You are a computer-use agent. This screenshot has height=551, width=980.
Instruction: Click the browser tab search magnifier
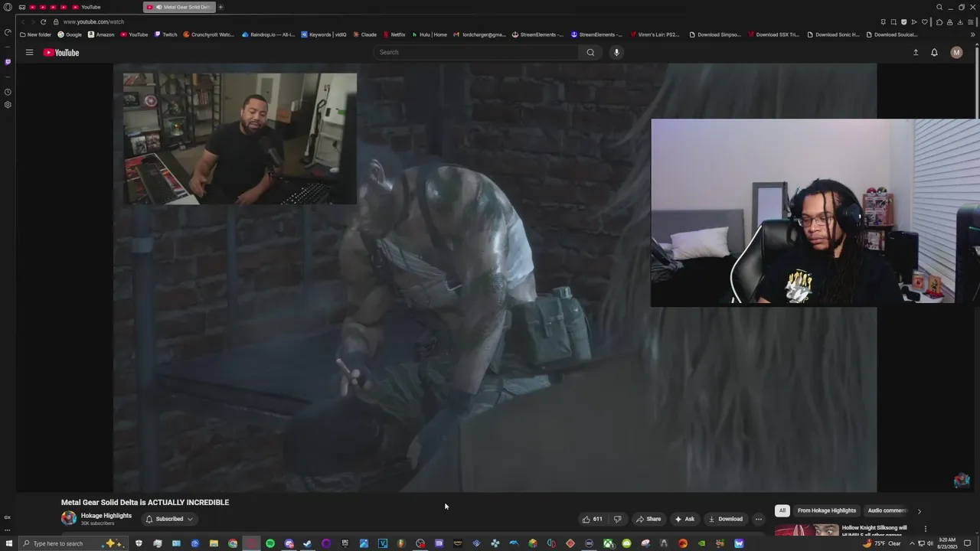(x=939, y=7)
